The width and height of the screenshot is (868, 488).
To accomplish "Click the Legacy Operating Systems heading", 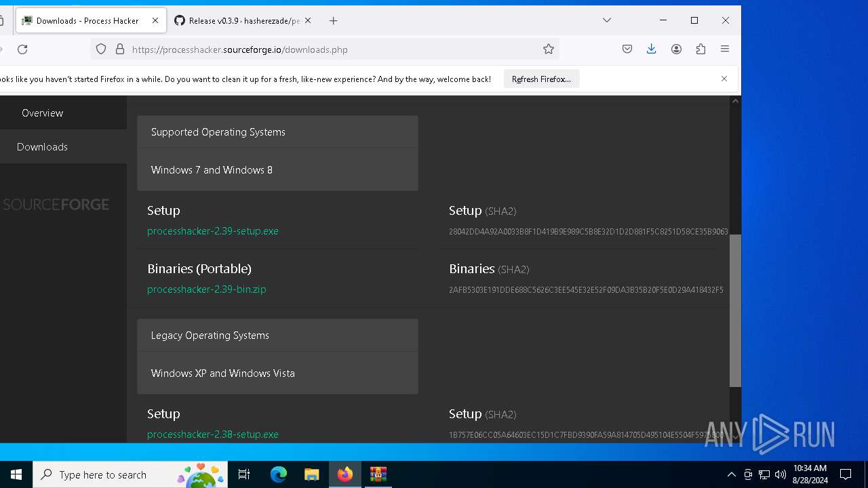I will tap(210, 335).
